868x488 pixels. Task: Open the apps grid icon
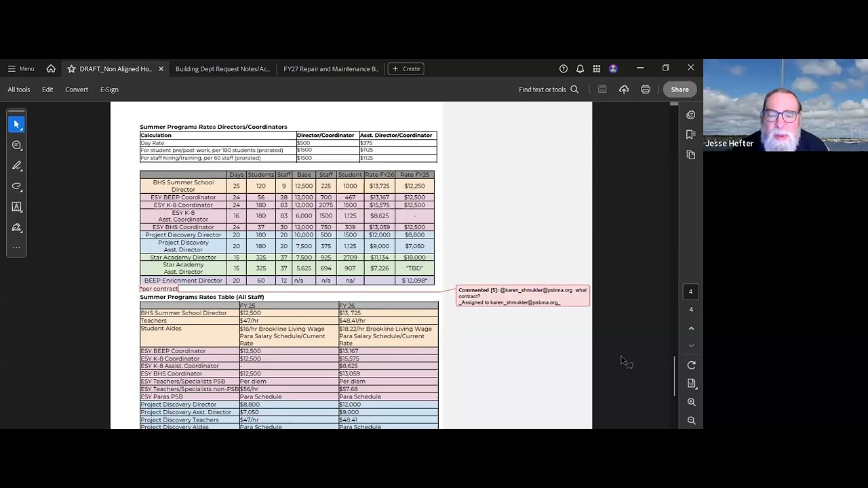point(597,68)
